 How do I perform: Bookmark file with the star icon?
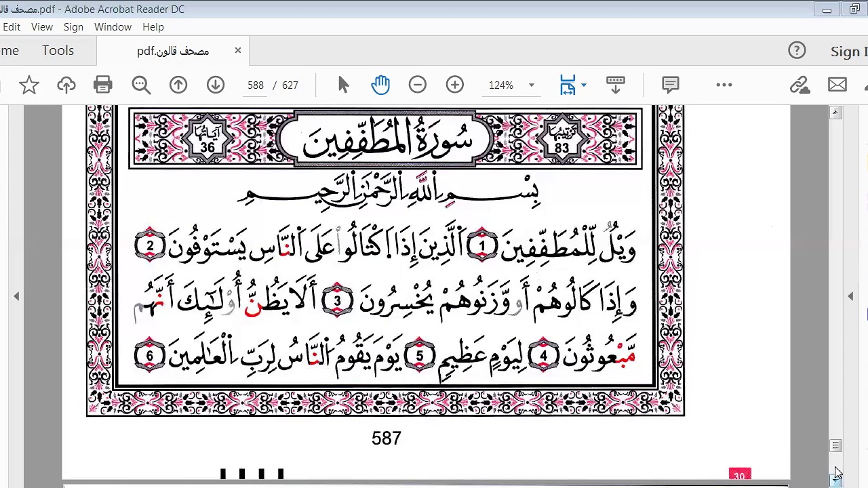28,85
